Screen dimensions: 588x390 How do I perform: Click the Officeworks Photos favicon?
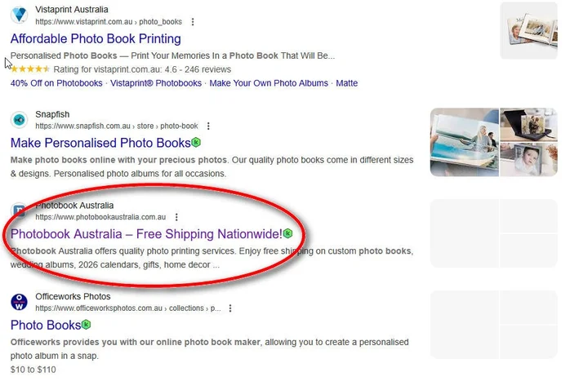pyautogui.click(x=19, y=303)
